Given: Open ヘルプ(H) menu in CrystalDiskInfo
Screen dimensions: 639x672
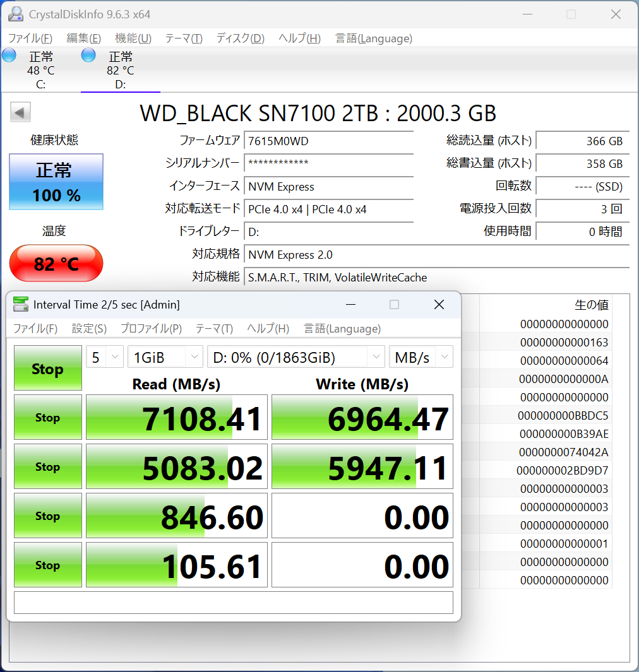Looking at the screenshot, I should click(299, 38).
